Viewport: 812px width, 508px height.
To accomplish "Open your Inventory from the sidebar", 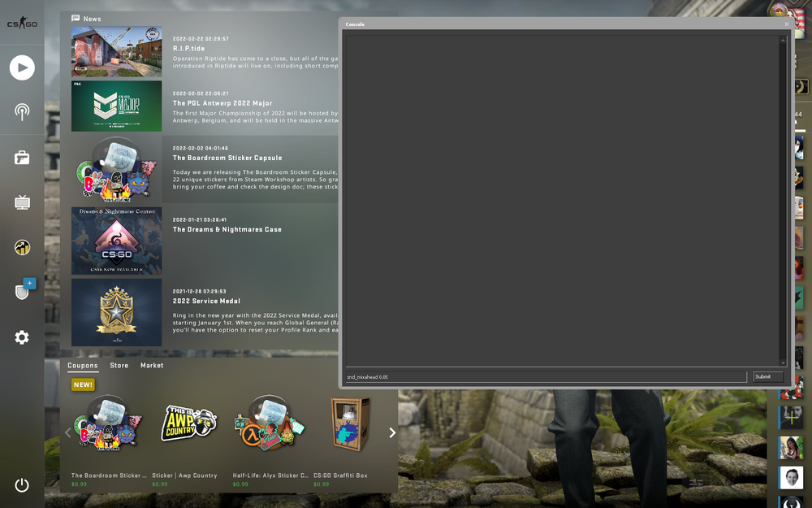I will point(22,157).
